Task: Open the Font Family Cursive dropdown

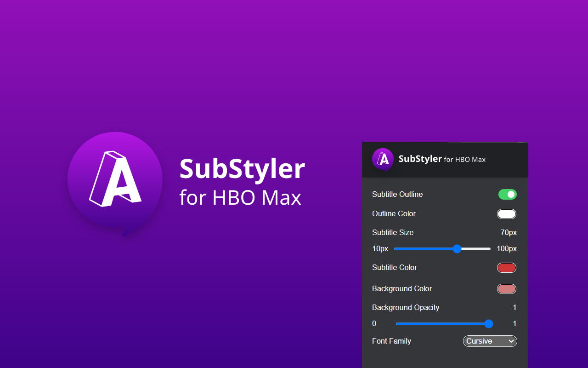Action: coord(490,341)
